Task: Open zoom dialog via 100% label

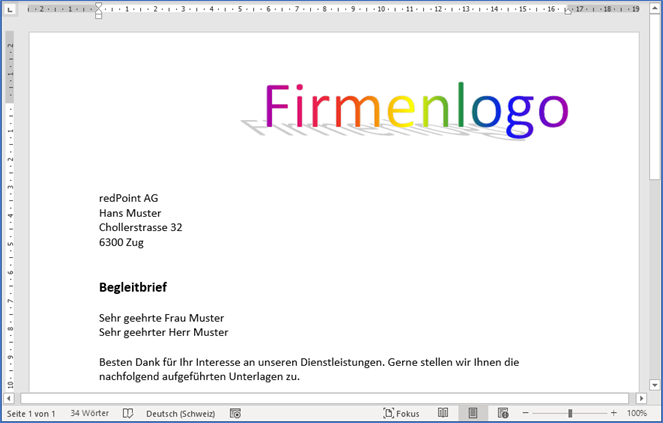Action: coord(637,413)
